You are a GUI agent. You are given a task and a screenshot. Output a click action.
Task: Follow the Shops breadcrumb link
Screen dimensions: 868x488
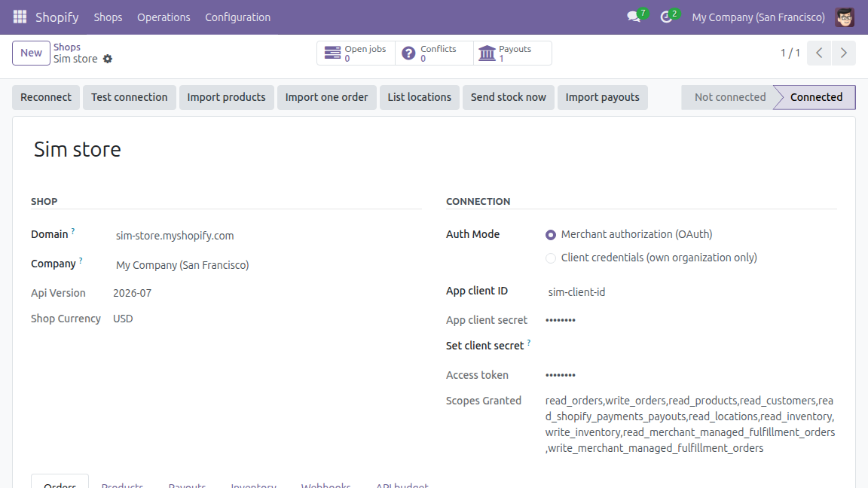pyautogui.click(x=67, y=47)
